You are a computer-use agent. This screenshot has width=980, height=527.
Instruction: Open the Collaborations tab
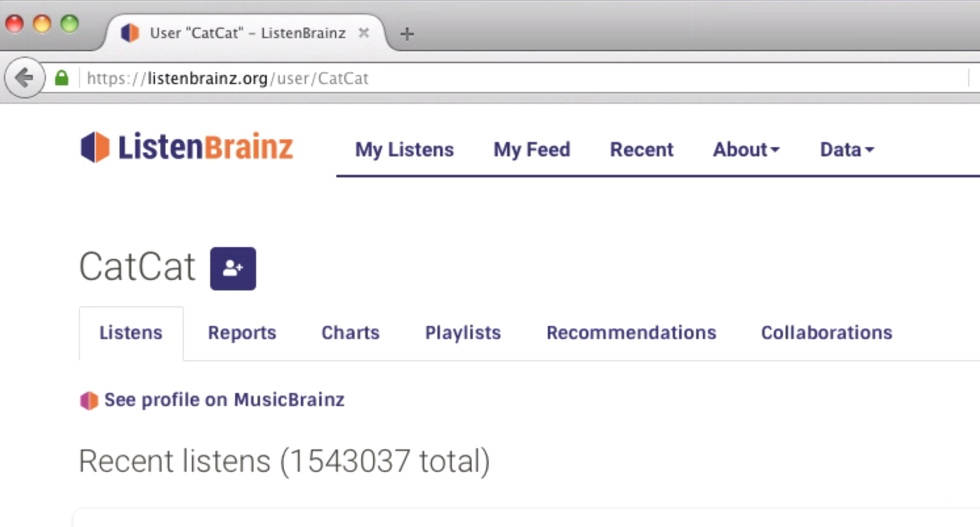point(826,333)
